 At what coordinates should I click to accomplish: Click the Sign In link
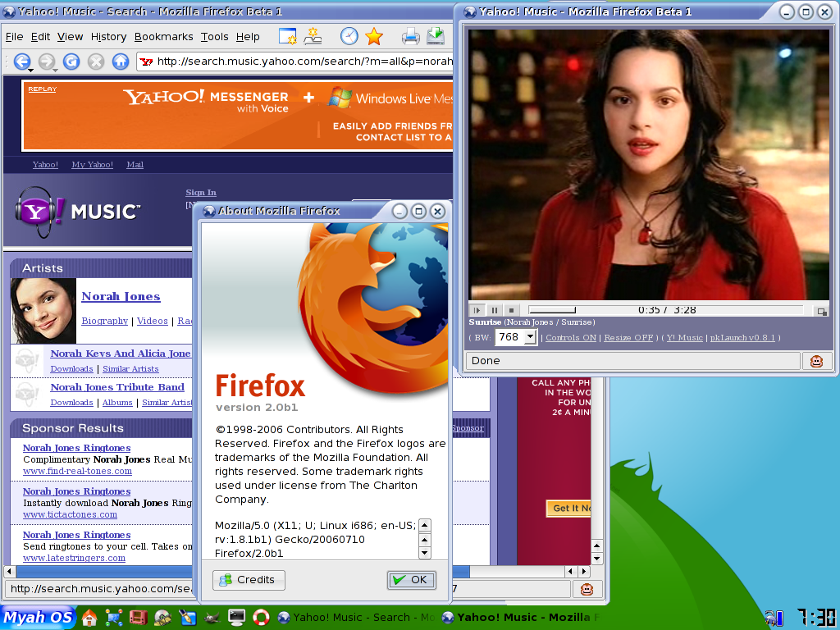tap(201, 192)
